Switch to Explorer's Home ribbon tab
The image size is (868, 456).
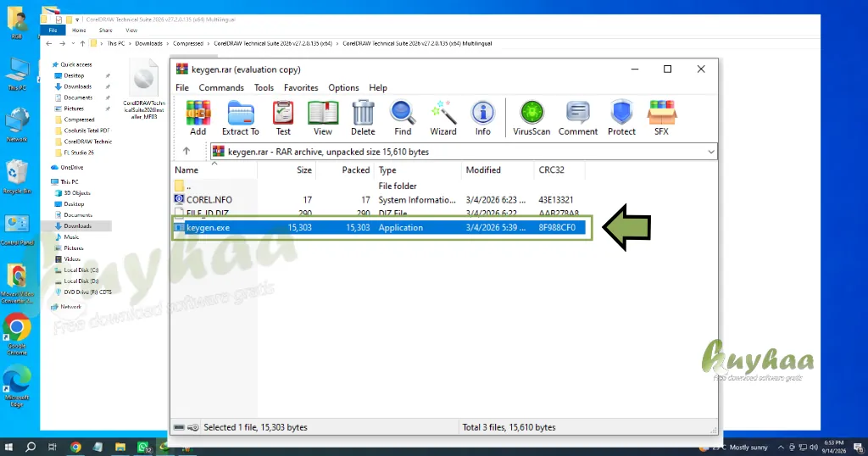click(x=79, y=31)
